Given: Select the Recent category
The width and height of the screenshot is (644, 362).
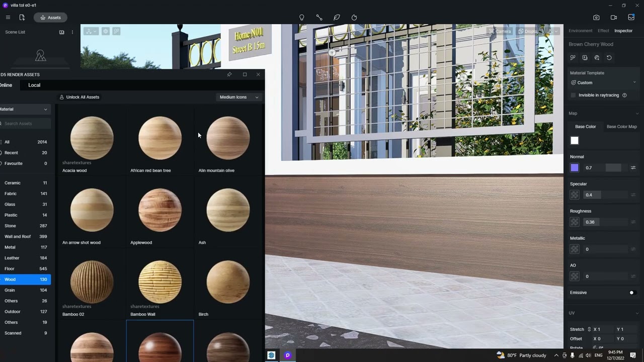Looking at the screenshot, I should pyautogui.click(x=25, y=153).
